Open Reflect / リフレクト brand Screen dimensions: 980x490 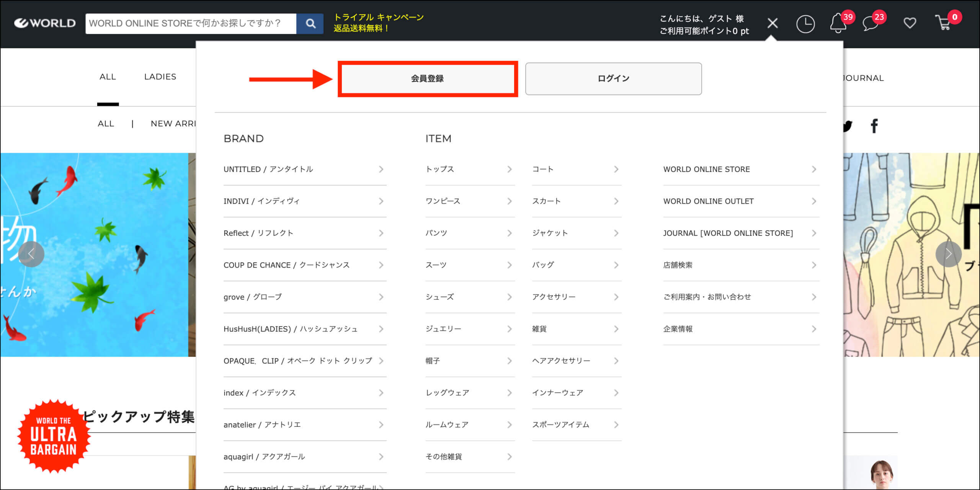point(305,233)
